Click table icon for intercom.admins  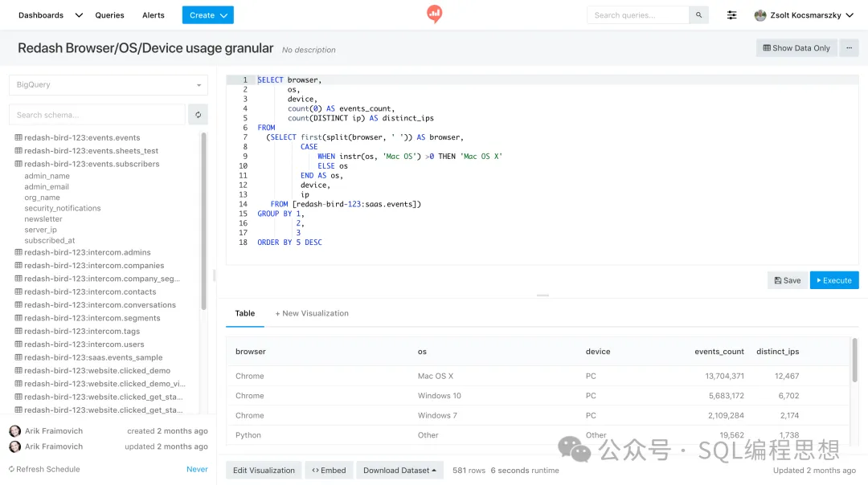pyautogui.click(x=18, y=252)
